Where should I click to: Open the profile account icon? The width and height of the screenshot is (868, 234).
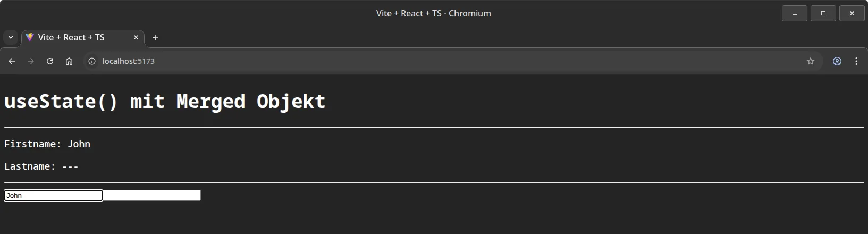pyautogui.click(x=837, y=61)
